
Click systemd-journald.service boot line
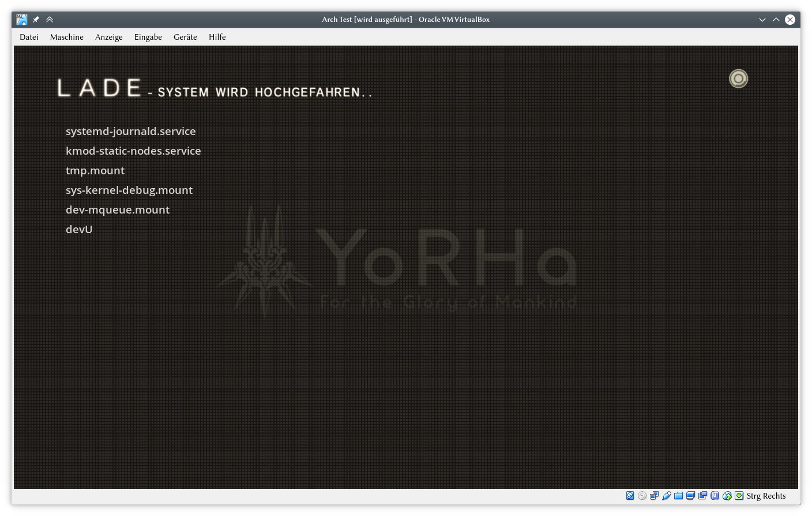pyautogui.click(x=131, y=131)
